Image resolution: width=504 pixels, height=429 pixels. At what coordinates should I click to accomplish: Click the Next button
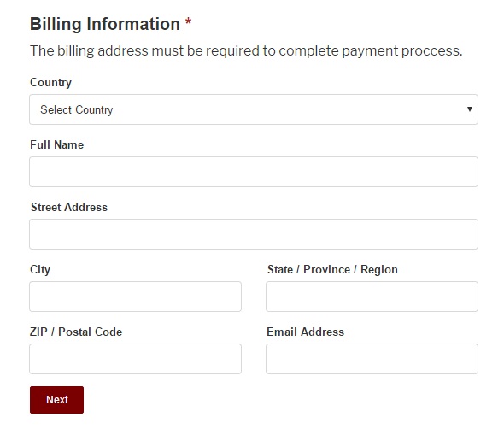point(56,400)
